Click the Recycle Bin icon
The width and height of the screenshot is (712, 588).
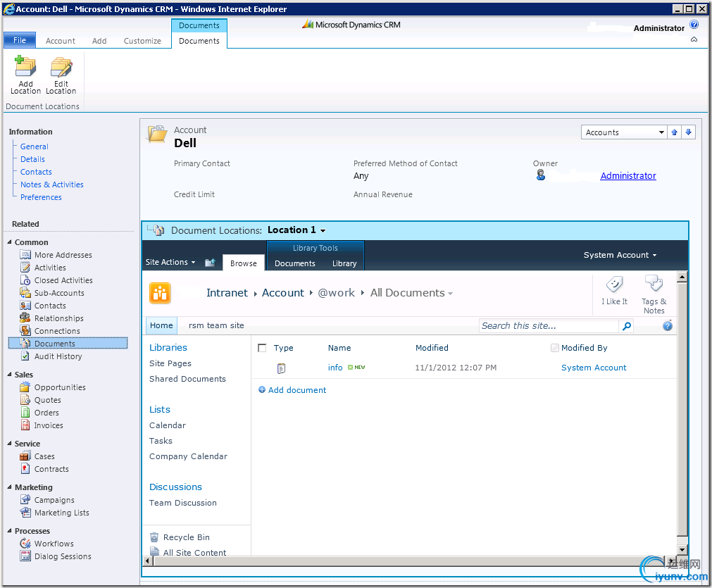coord(154,537)
